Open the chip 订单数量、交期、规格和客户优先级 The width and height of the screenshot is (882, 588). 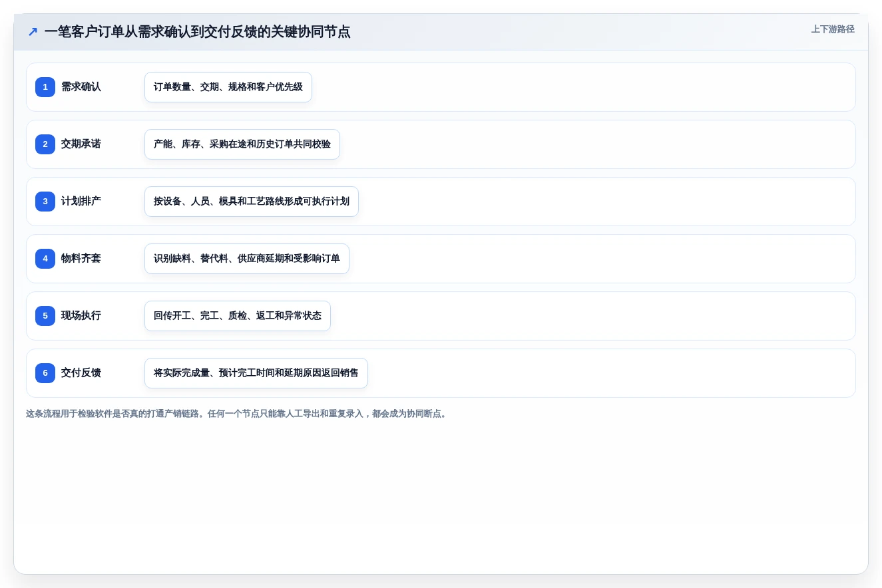228,87
